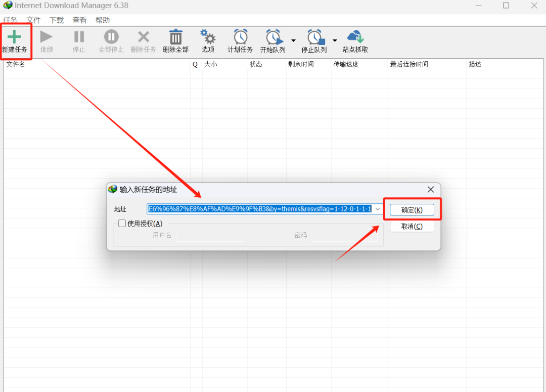546x392 pixels.
Task: Minimize the Internet Download Manager window
Action: (479, 6)
